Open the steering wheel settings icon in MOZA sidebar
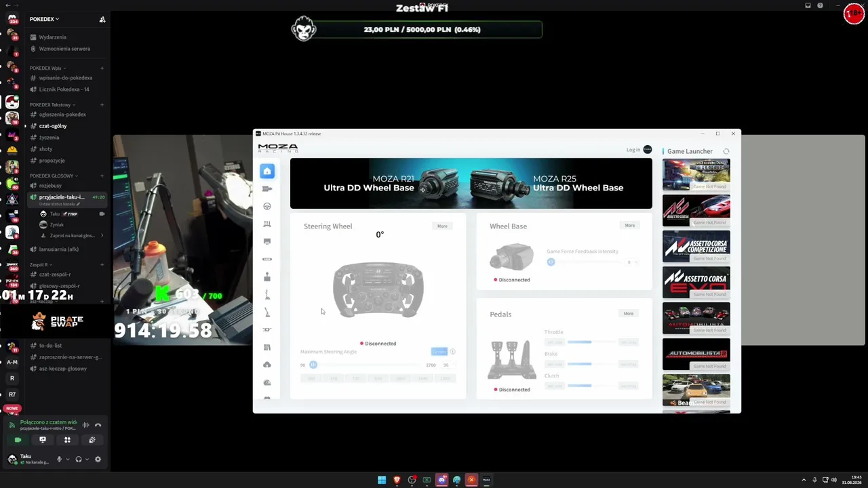The image size is (868, 488). [x=267, y=207]
